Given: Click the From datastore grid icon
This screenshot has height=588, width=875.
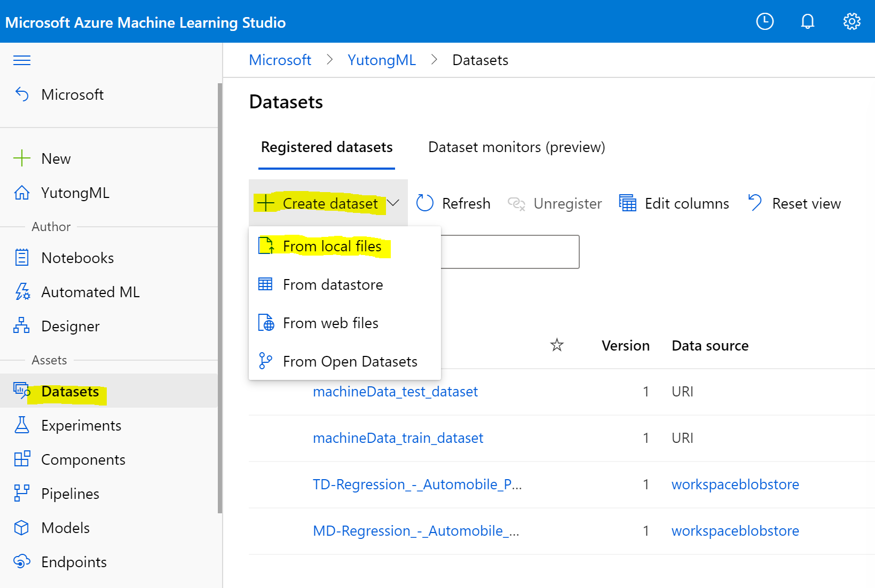Looking at the screenshot, I should 265,284.
